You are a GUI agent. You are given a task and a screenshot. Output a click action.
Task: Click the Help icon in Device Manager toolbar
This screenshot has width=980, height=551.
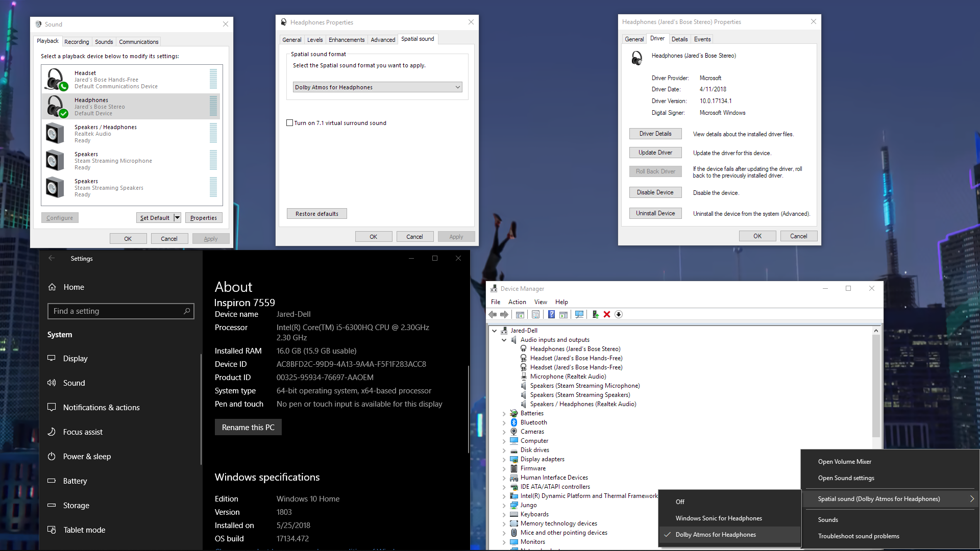click(551, 315)
